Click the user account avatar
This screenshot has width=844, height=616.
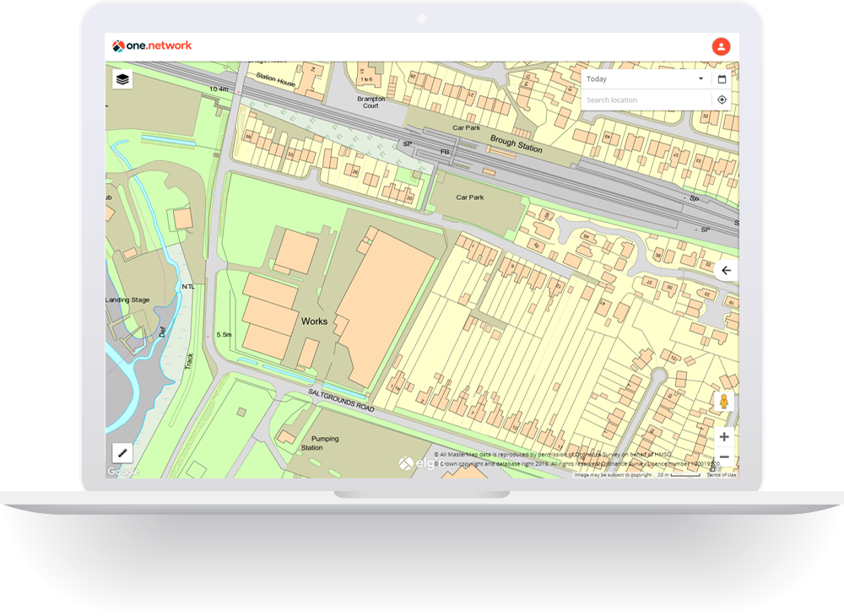pos(721,47)
